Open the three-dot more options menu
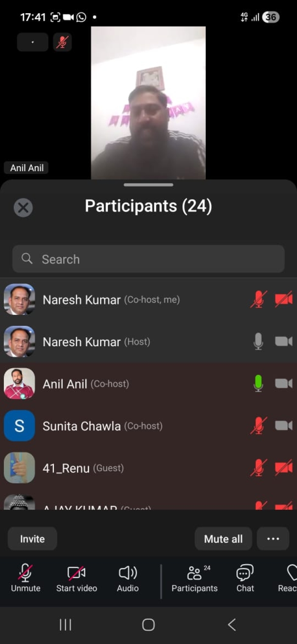 click(x=273, y=539)
